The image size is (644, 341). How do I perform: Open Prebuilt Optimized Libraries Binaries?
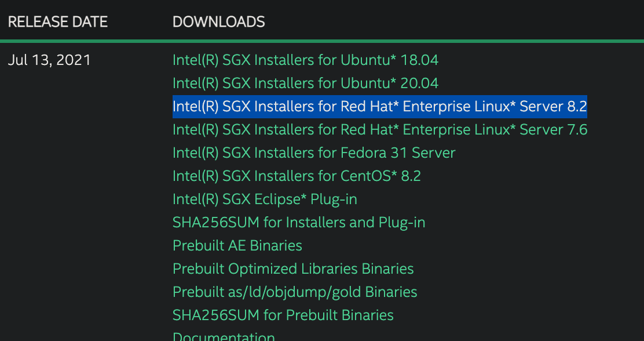(292, 269)
